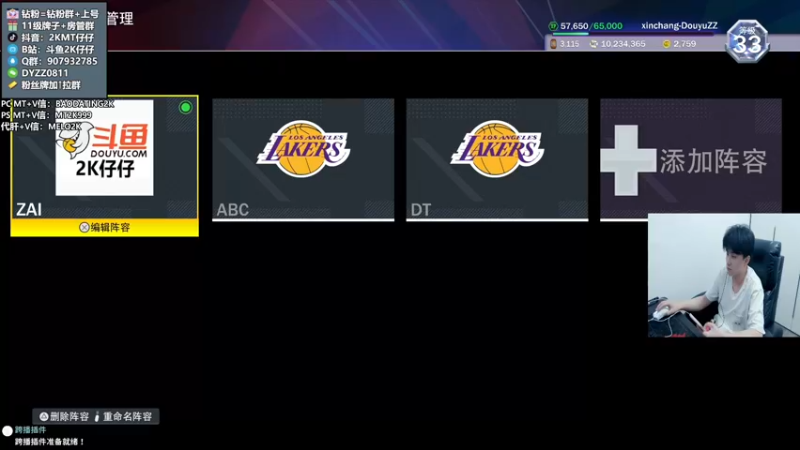
Task: Click the xinchang-DouyuZZ username
Action: point(679,26)
